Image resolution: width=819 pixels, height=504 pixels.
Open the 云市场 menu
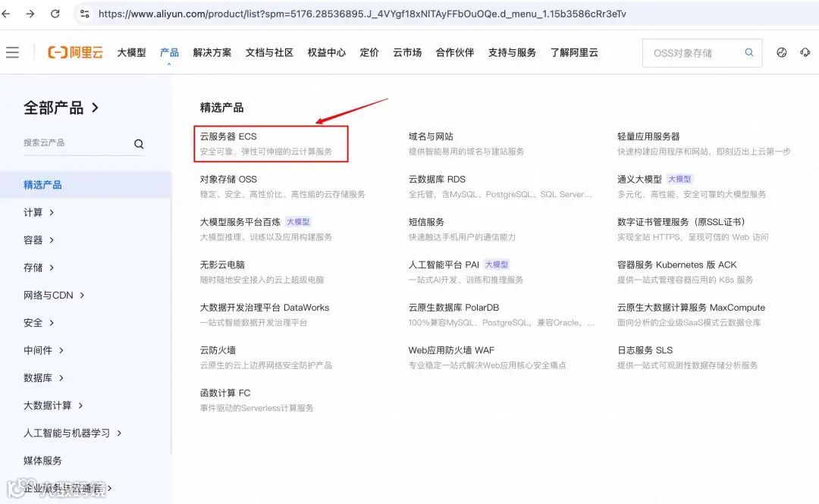[x=407, y=53]
